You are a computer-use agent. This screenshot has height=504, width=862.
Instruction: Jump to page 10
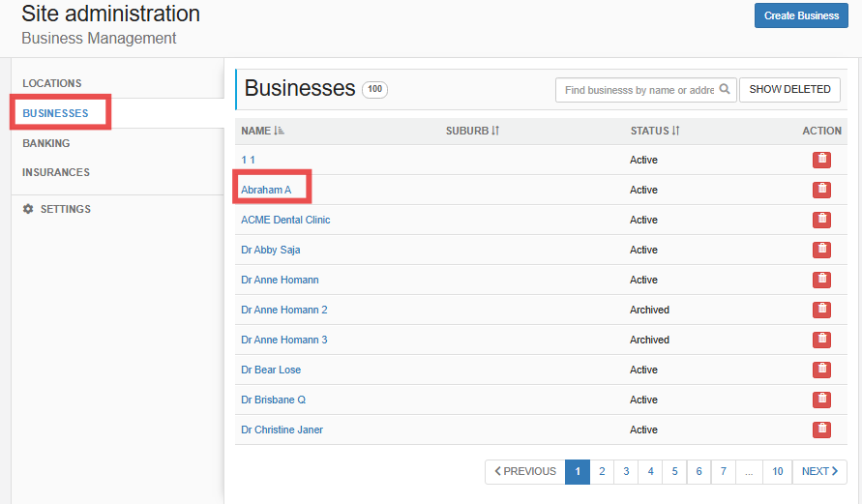pos(777,471)
